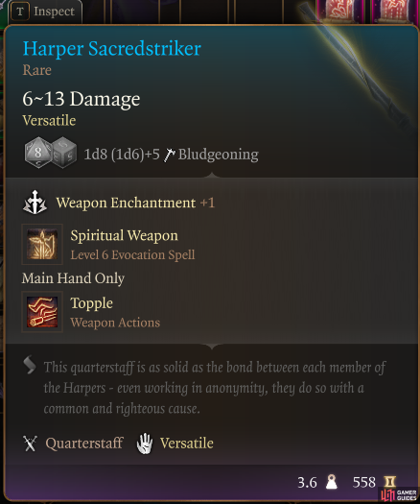Click the lore description scroll icon
Screen dimensions: 420x504
pos(30,365)
